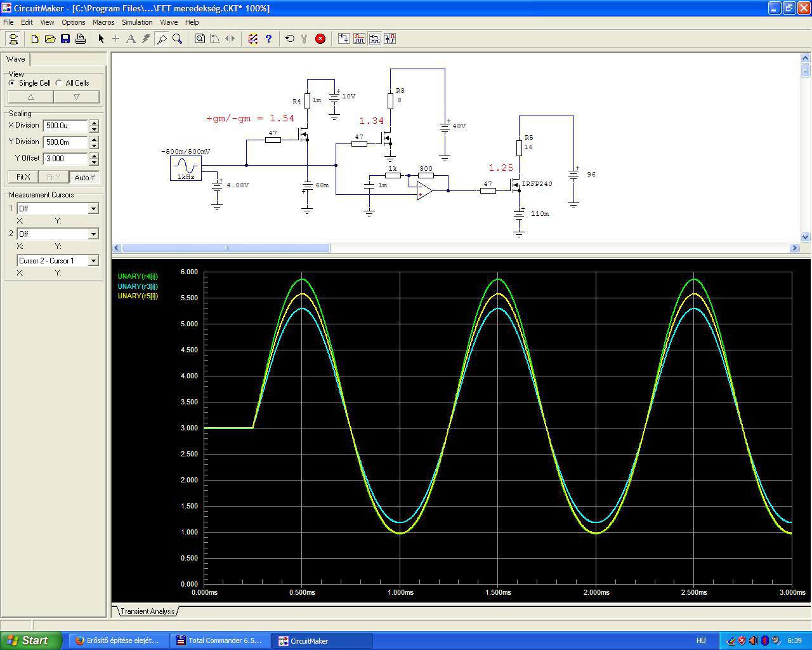
Task: Open the Windows Start button
Action: click(31, 640)
